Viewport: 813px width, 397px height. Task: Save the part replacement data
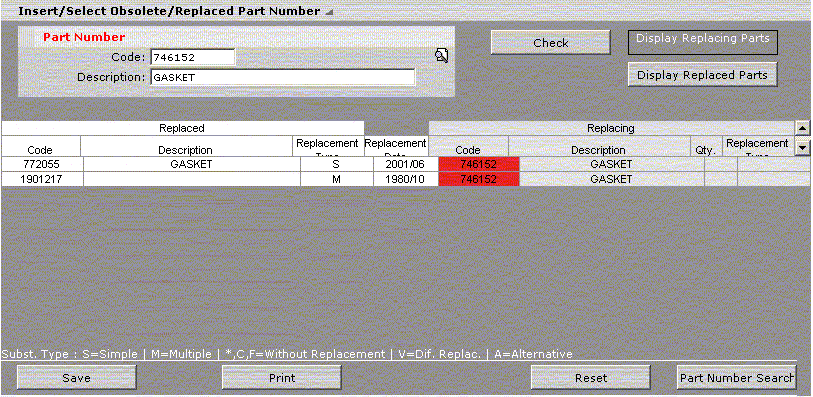point(77,377)
